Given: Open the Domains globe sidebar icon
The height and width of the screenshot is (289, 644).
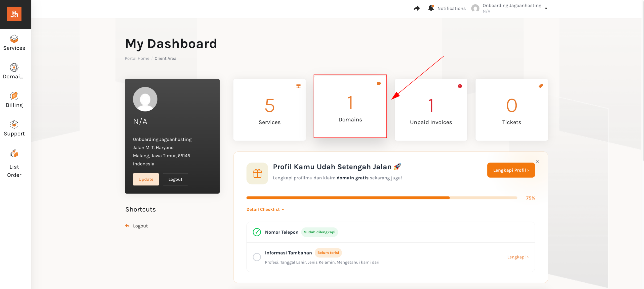Looking at the screenshot, I should [x=14, y=68].
